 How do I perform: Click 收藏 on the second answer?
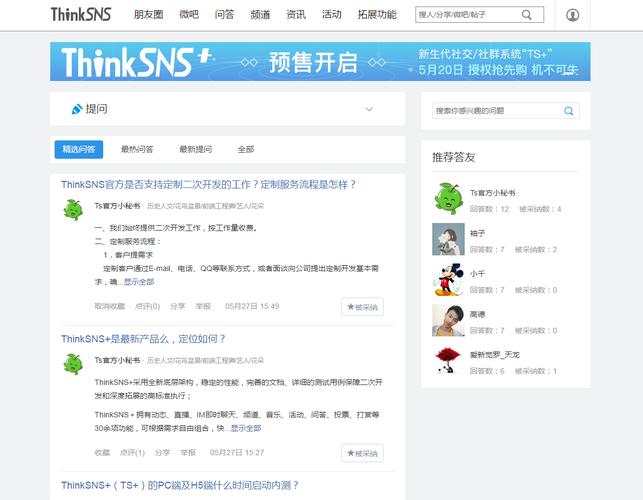coord(102,452)
